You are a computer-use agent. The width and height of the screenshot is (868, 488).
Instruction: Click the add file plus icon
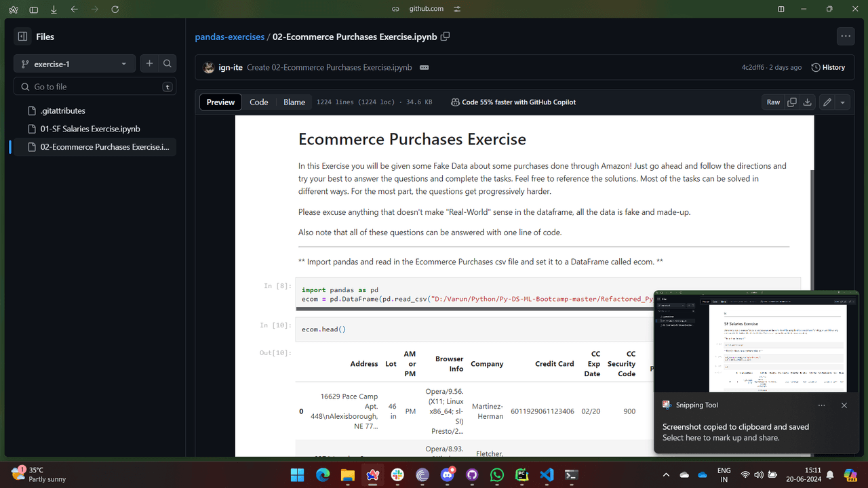pos(149,64)
